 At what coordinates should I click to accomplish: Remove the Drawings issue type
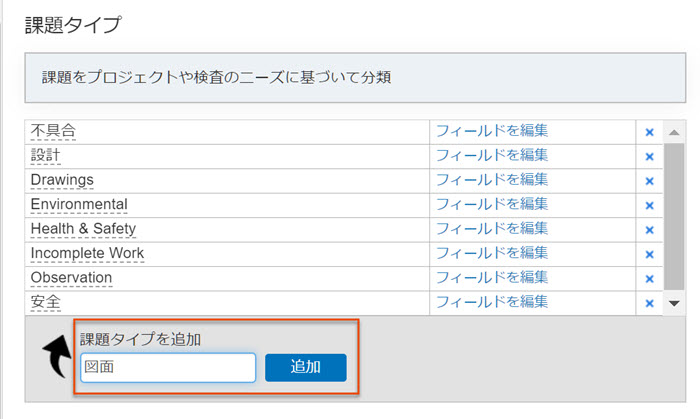click(x=649, y=181)
